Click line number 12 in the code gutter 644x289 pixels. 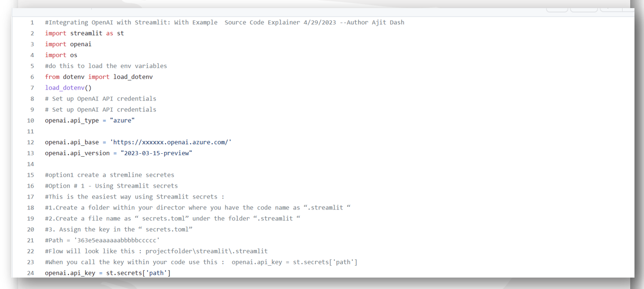tap(31, 142)
